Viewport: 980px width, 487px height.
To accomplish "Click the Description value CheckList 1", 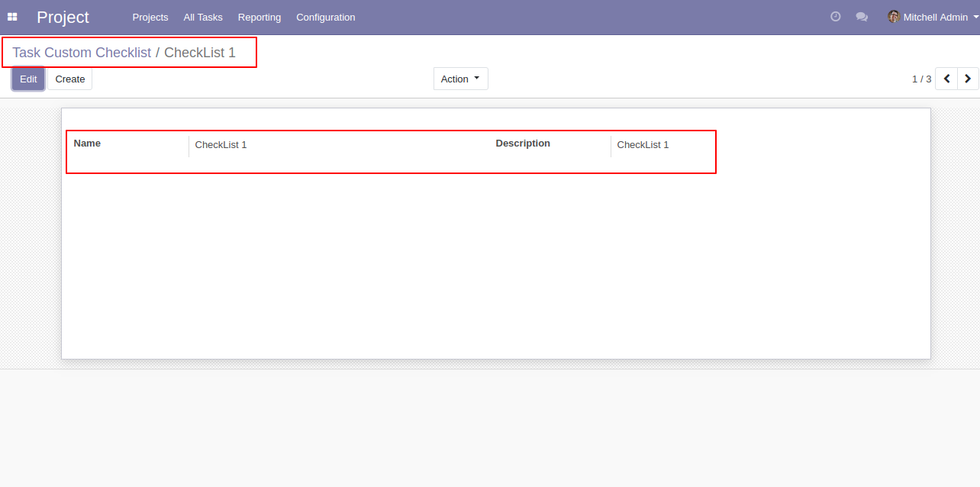I will (643, 144).
